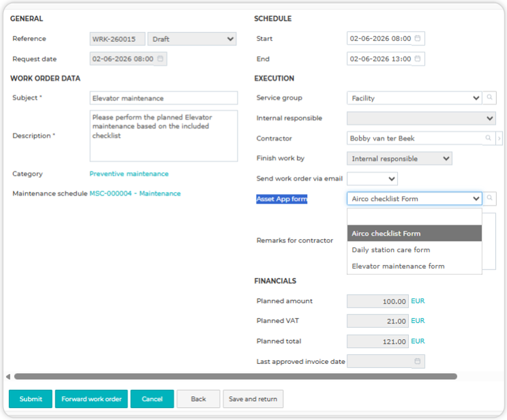Focus the Contractor input field
Screen dimensions: 507x420
415,138
